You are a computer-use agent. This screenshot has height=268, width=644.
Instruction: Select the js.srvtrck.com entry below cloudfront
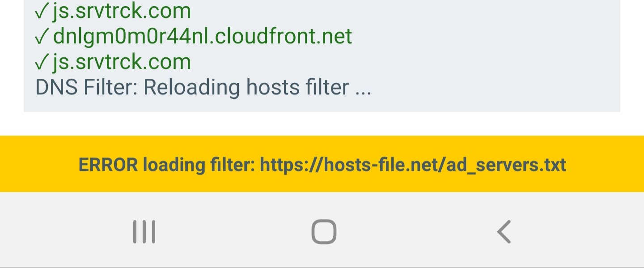coord(113,62)
